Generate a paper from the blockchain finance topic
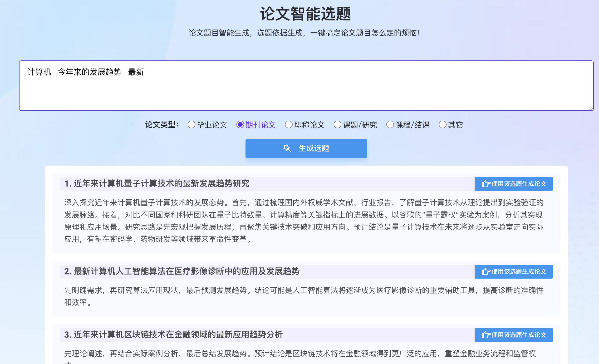Screen dimensions: 599x364 point(513,335)
